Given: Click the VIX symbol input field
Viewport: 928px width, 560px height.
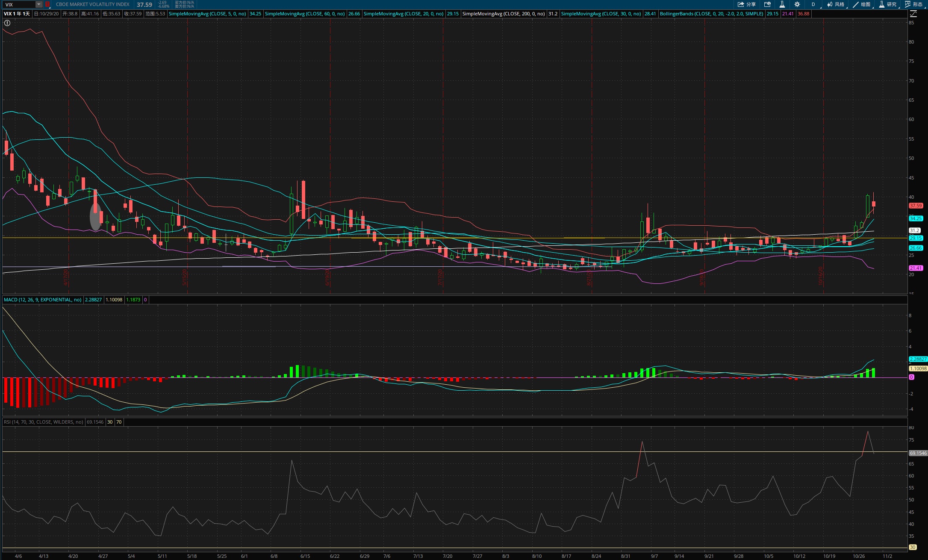Looking at the screenshot, I should click(x=19, y=4).
